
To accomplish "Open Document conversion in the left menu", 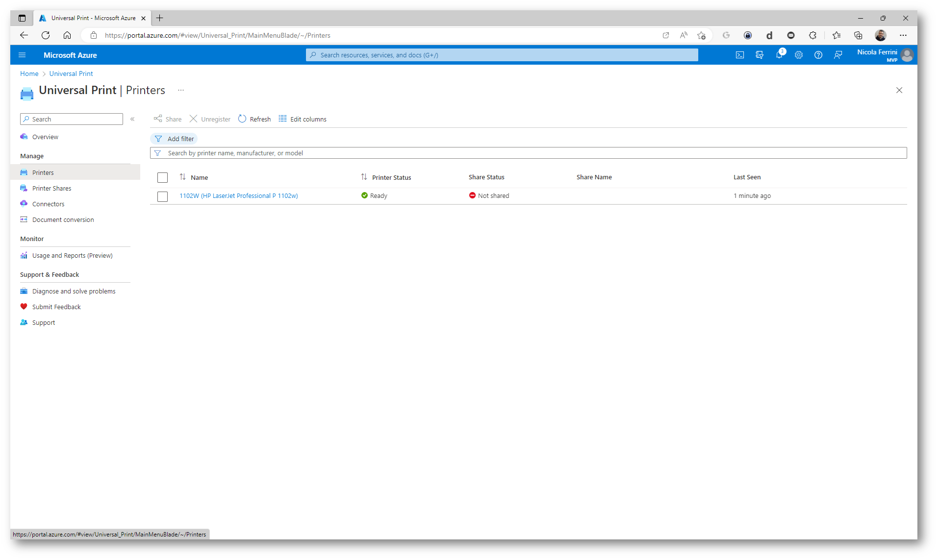I will click(x=63, y=219).
